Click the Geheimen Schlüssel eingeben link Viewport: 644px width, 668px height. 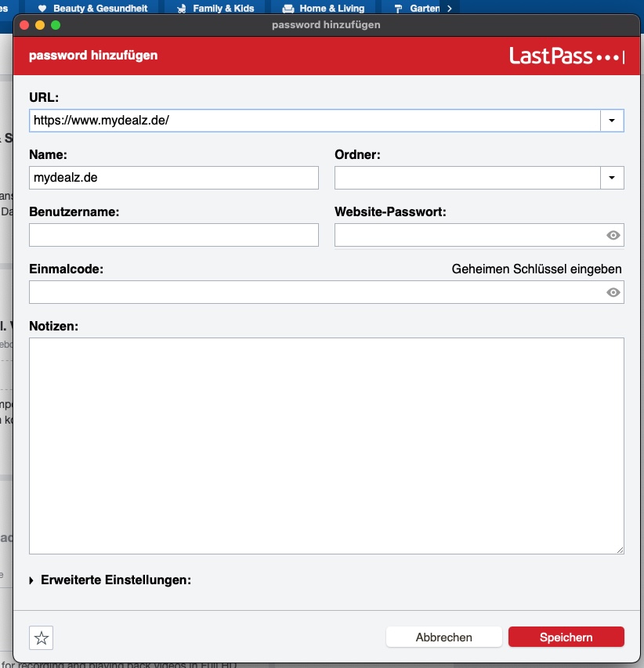click(537, 269)
